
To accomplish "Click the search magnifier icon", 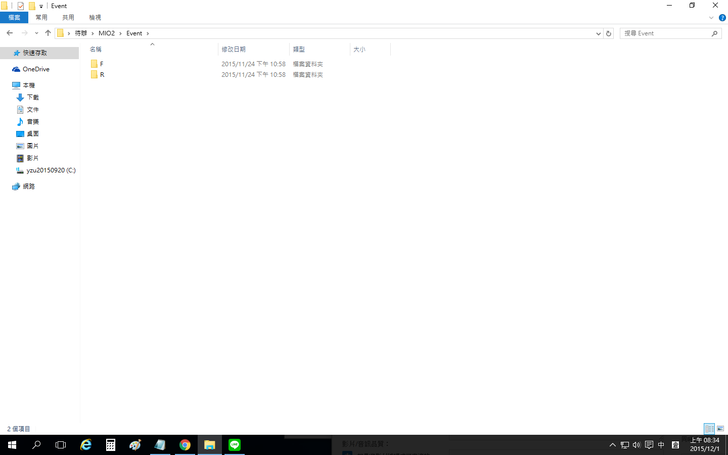I will click(x=715, y=33).
